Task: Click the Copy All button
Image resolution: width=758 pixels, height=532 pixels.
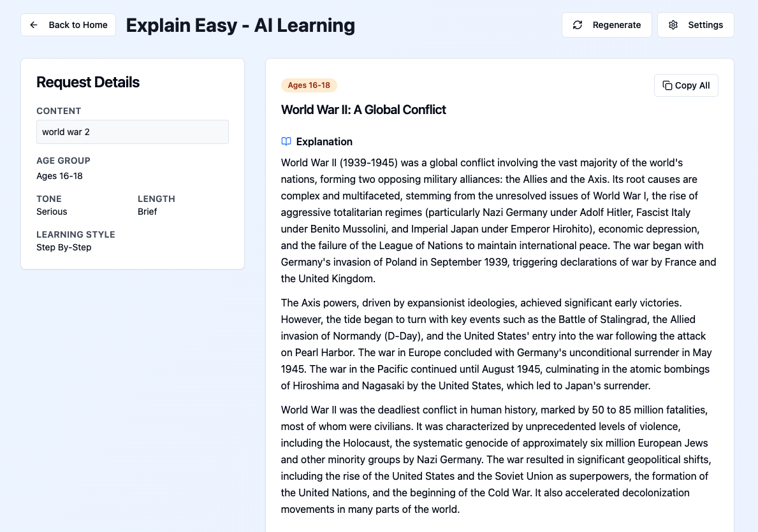Action: [686, 85]
